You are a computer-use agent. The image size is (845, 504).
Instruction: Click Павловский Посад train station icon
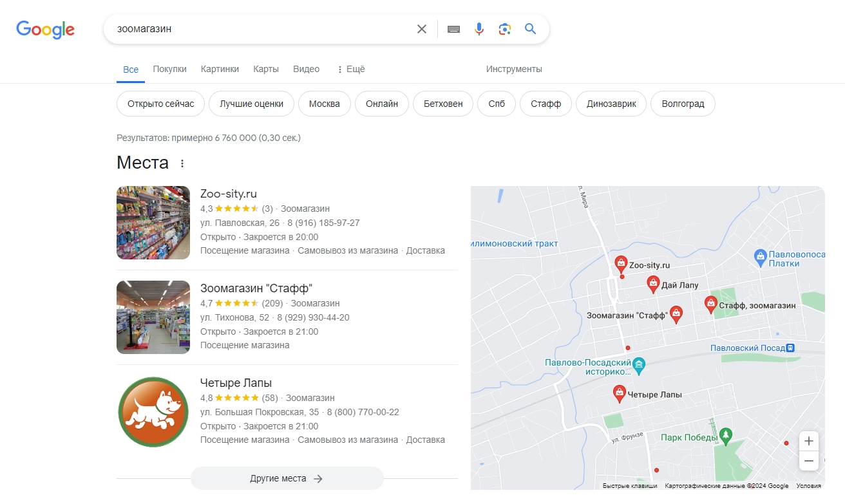tap(791, 348)
